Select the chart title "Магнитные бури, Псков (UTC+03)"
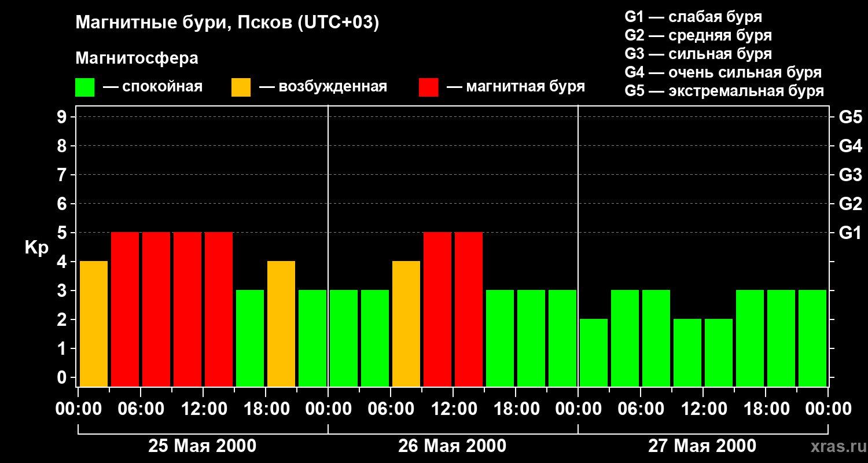 point(227,23)
